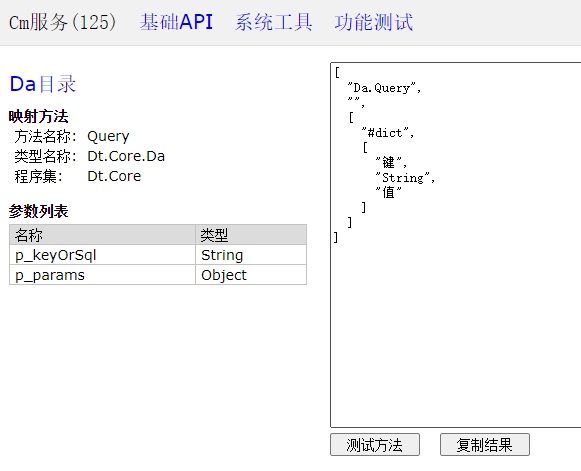Click the 测试方法 button
This screenshot has height=471, width=581.
tap(375, 445)
